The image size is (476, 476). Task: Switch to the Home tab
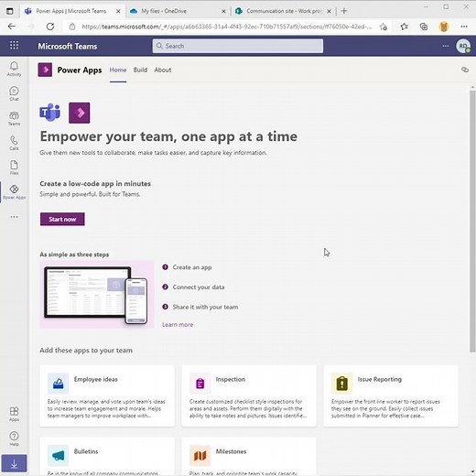[x=118, y=70]
